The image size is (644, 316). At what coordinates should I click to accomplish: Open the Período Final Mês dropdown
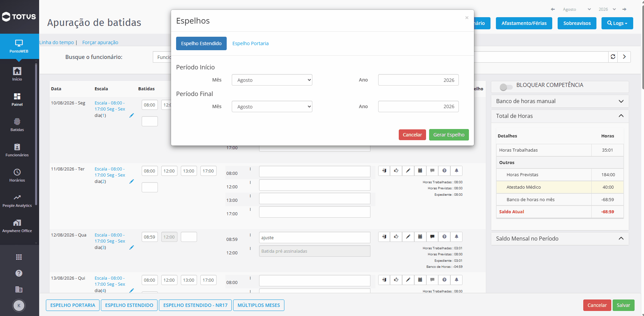point(272,106)
